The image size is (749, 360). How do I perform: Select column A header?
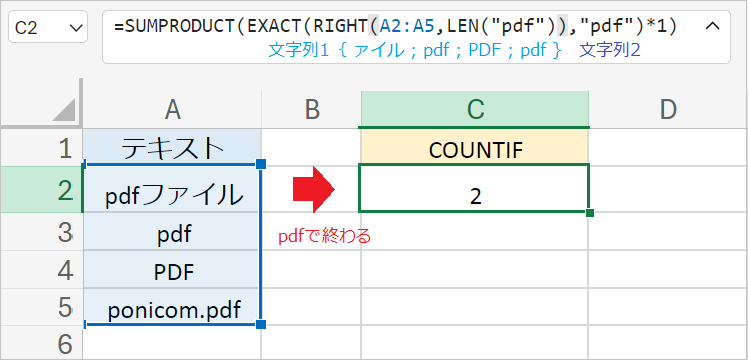tap(172, 110)
